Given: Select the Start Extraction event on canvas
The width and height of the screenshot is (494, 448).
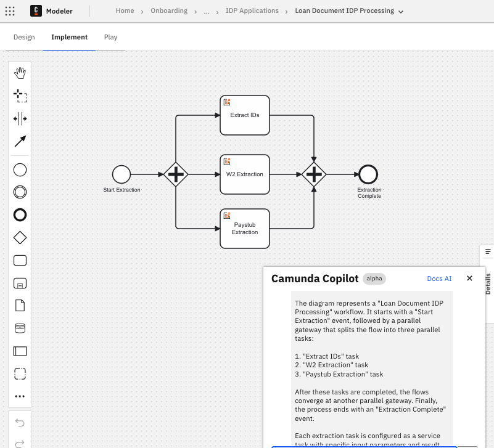Looking at the screenshot, I should tap(121, 174).
